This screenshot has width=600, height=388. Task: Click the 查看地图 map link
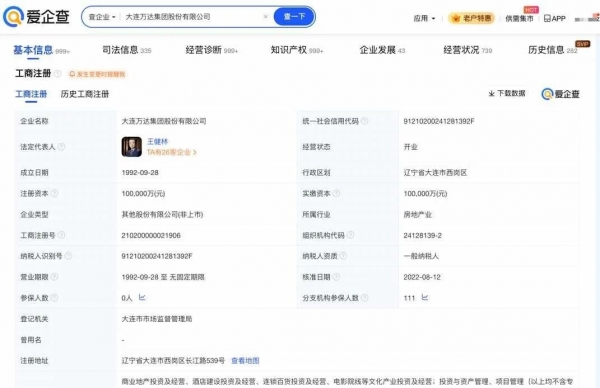(245, 360)
